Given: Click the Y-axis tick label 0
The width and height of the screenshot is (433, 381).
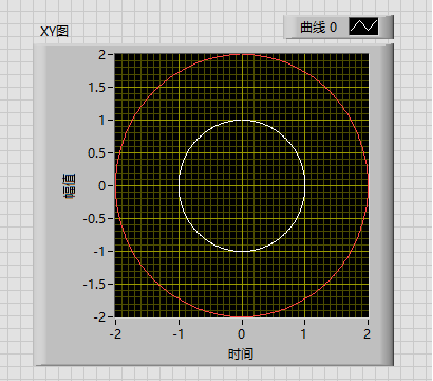Looking at the screenshot, I should pos(102,186).
